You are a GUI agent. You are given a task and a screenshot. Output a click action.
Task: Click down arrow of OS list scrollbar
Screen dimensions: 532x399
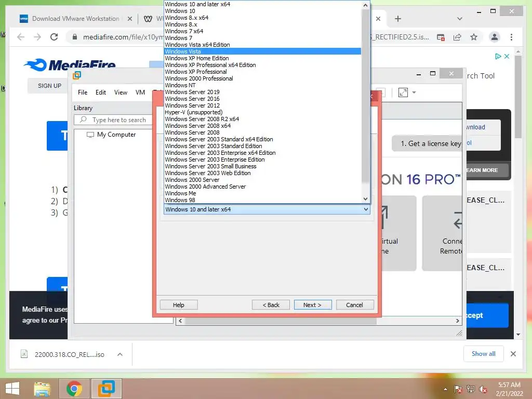pyautogui.click(x=365, y=199)
